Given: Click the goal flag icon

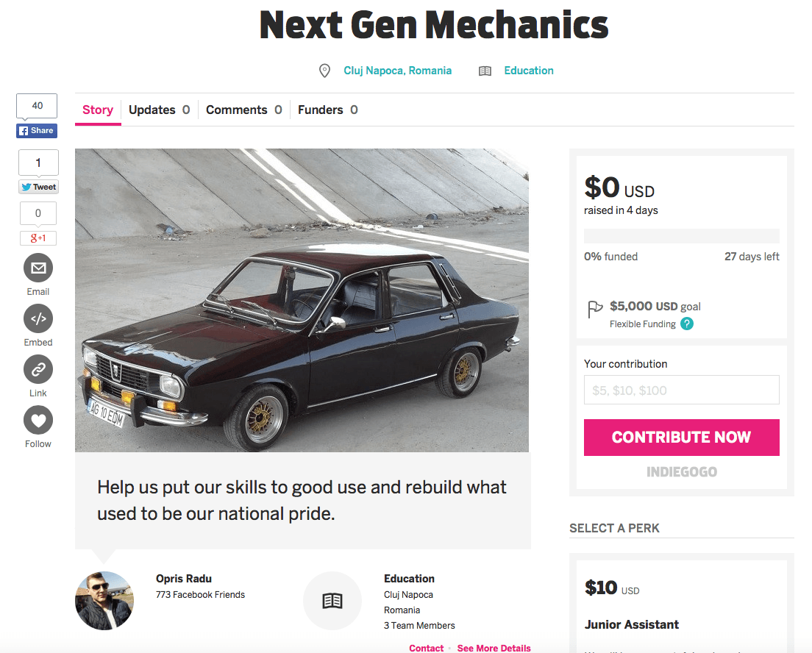Looking at the screenshot, I should [595, 310].
